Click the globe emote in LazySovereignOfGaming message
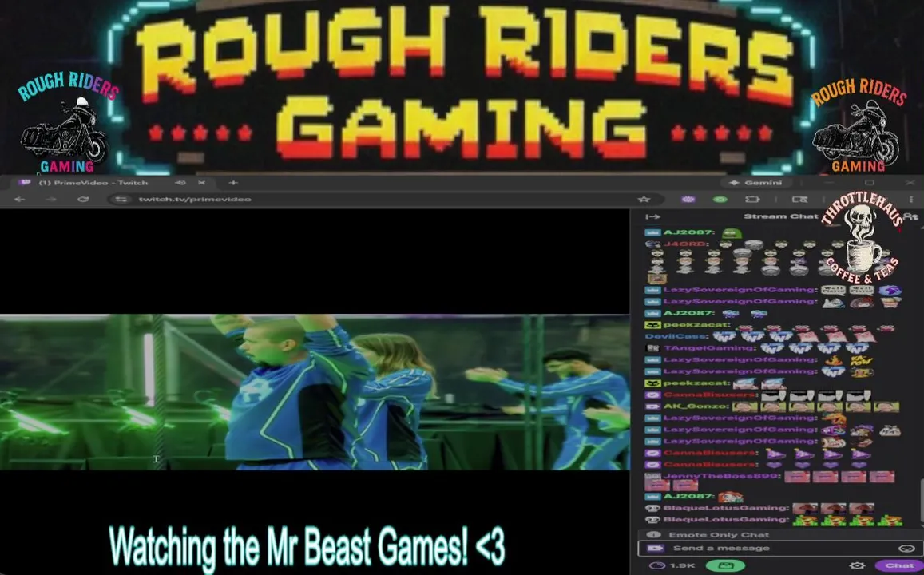924x575 pixels. (890, 290)
